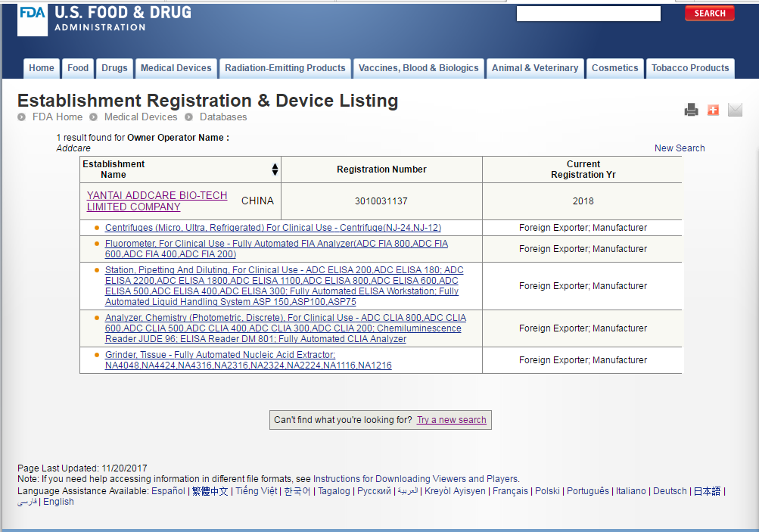
Task: Select Tagalog language assistance
Action: point(334,491)
